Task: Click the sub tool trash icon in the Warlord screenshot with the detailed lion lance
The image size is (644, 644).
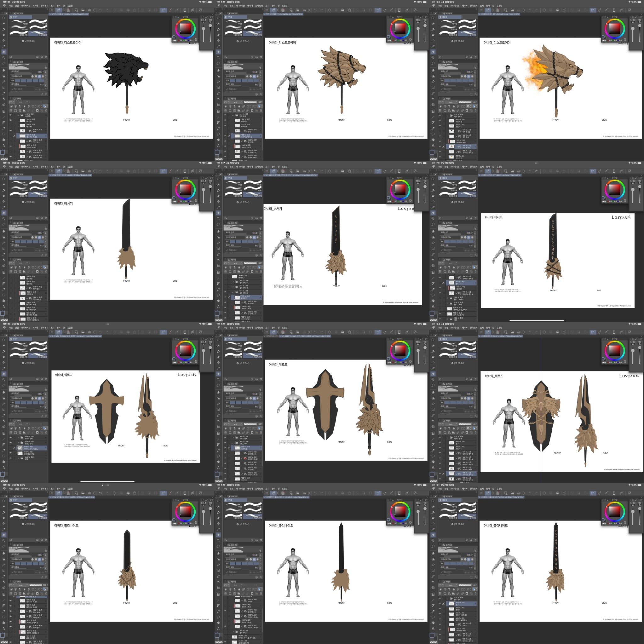Action: pos(261,379)
